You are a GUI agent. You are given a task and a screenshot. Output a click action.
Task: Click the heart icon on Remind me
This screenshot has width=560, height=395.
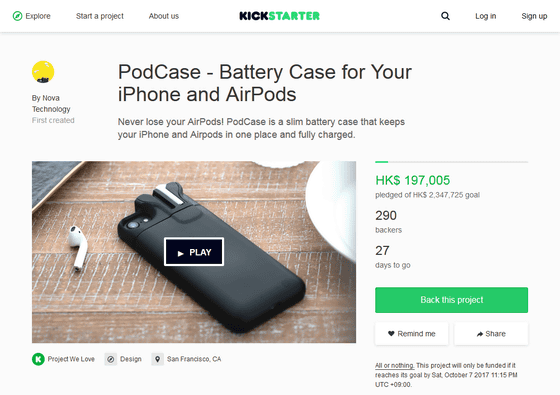coord(391,334)
